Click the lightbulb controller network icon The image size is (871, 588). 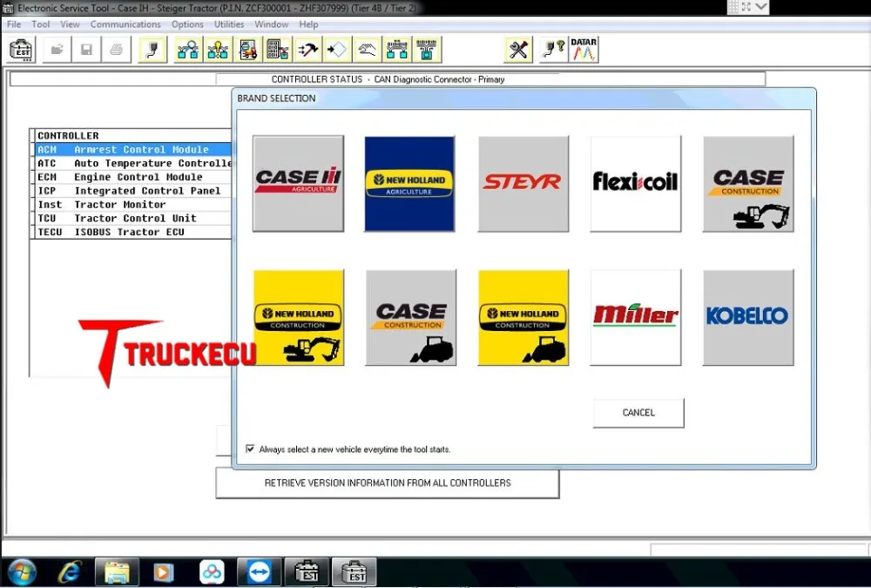click(x=218, y=50)
